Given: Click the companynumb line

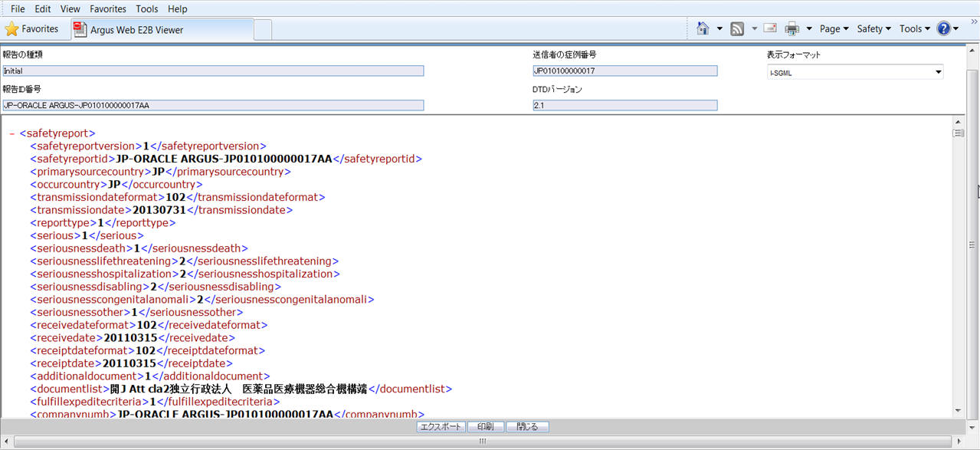Looking at the screenshot, I should pos(227,414).
